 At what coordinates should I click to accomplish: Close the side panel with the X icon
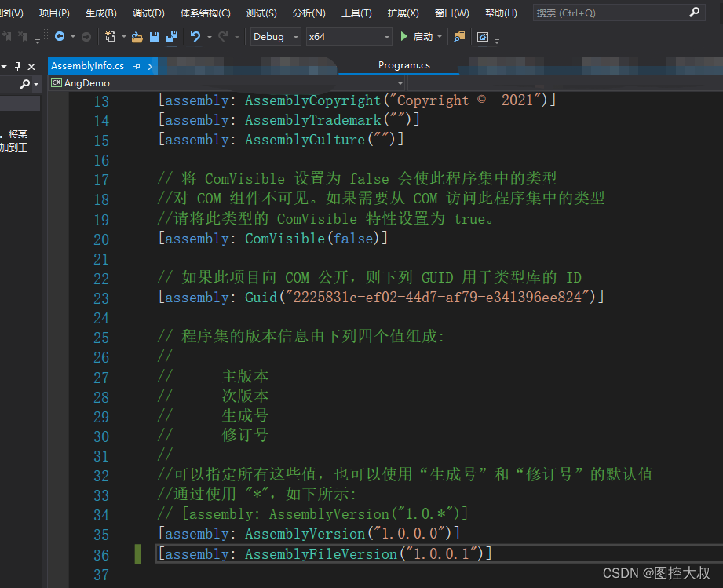pyautogui.click(x=31, y=67)
